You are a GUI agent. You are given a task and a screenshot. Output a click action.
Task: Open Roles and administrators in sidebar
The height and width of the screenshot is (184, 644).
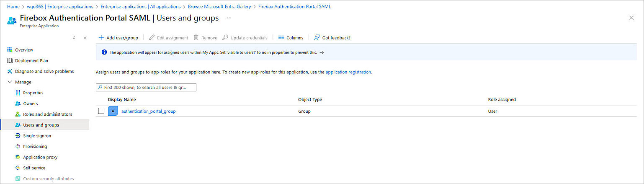click(47, 114)
